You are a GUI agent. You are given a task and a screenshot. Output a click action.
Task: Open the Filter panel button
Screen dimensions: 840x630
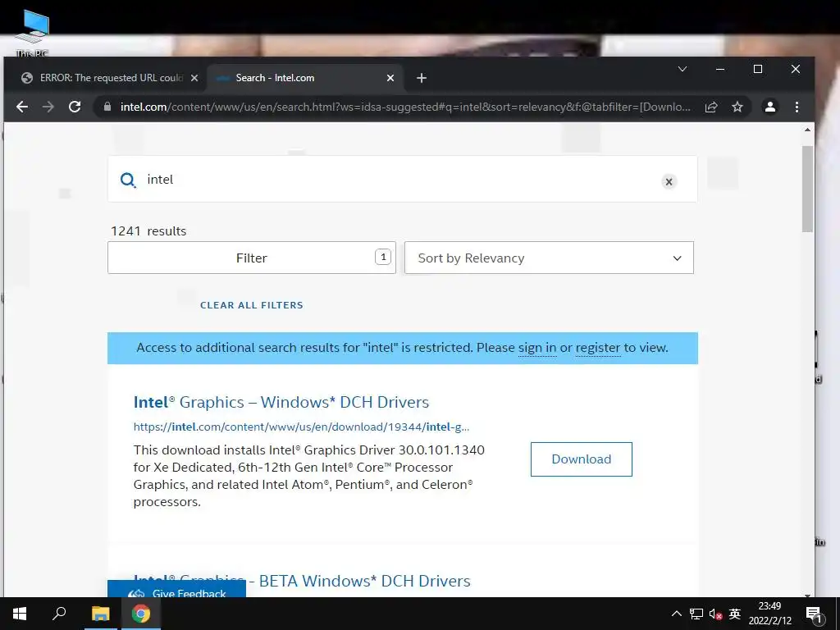tap(252, 258)
